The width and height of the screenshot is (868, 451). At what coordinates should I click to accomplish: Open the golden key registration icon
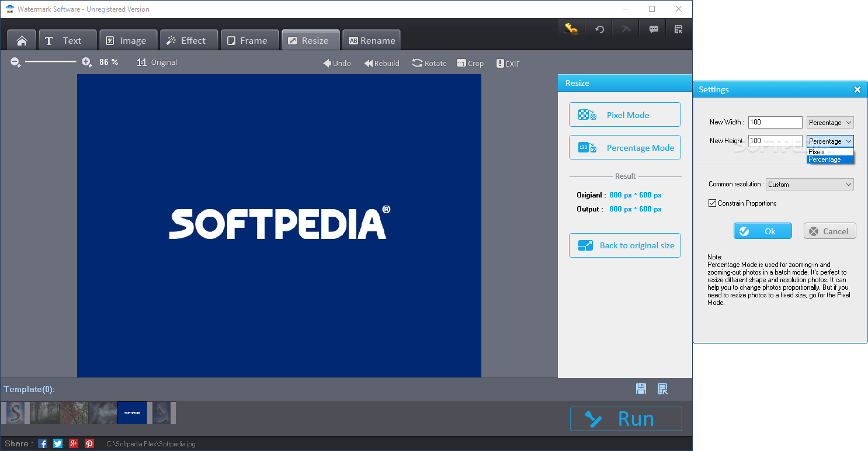tap(571, 29)
